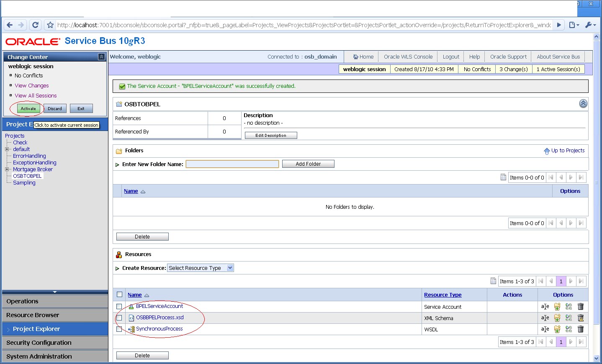Click the Add Folder button
Viewport: 602px width, 364px height.
(308, 164)
